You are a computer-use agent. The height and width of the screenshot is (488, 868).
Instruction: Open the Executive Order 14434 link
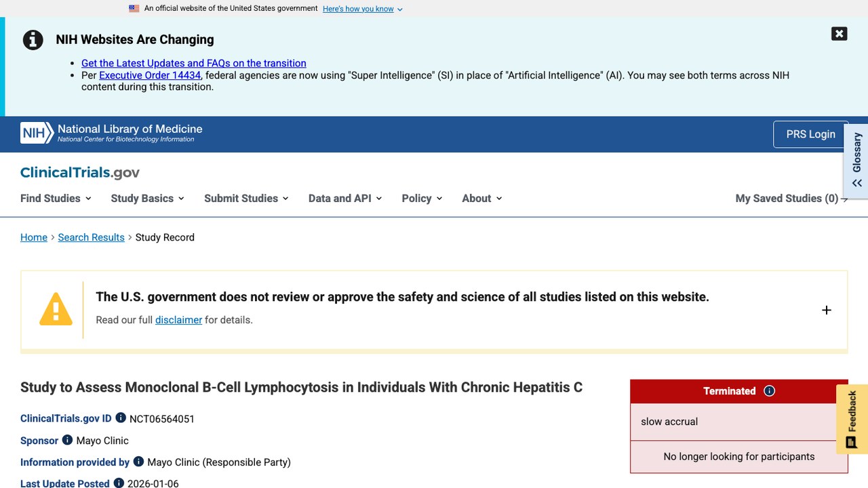(150, 75)
